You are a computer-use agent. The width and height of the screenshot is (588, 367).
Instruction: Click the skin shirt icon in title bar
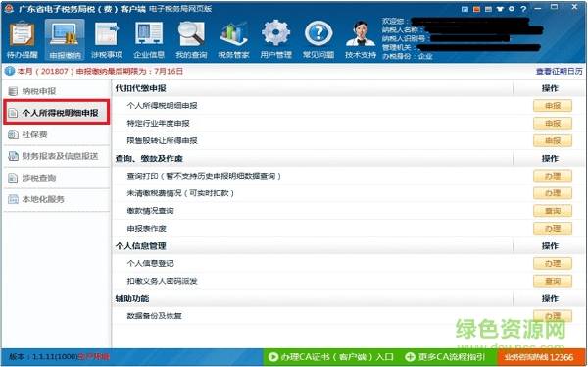point(500,9)
